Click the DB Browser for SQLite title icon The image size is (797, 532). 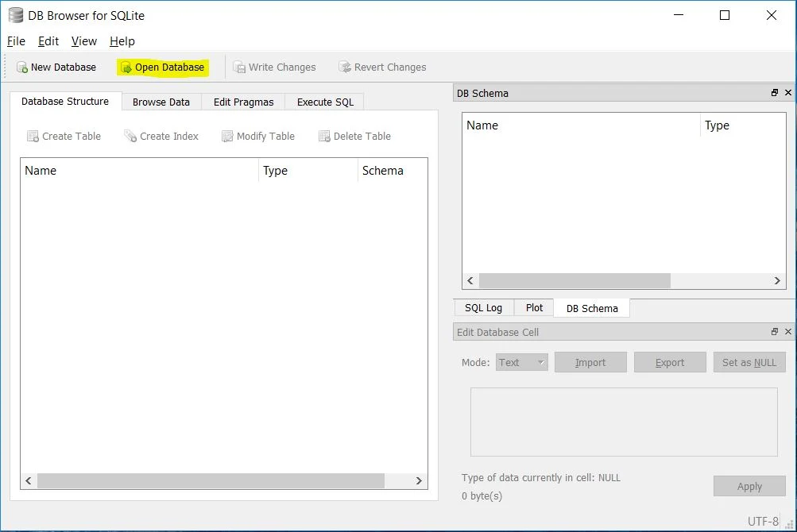click(x=16, y=15)
